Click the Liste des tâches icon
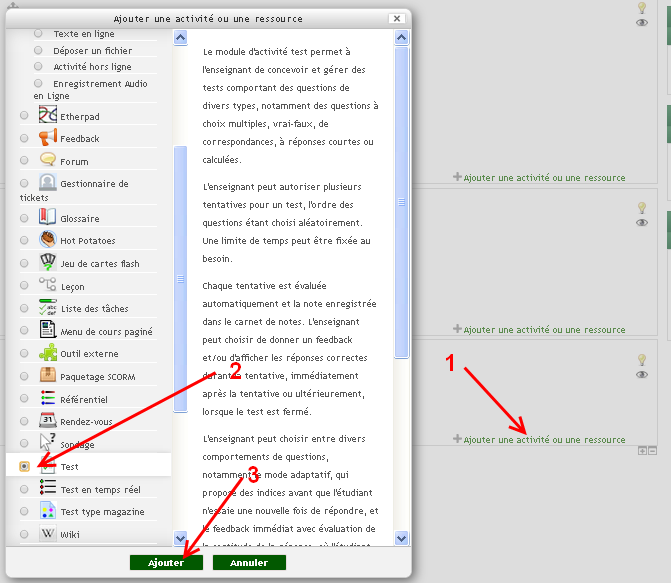This screenshot has height=583, width=671. [48, 307]
